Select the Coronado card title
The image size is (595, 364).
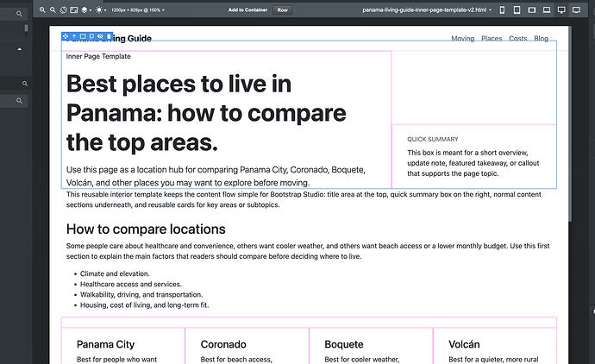pos(223,344)
